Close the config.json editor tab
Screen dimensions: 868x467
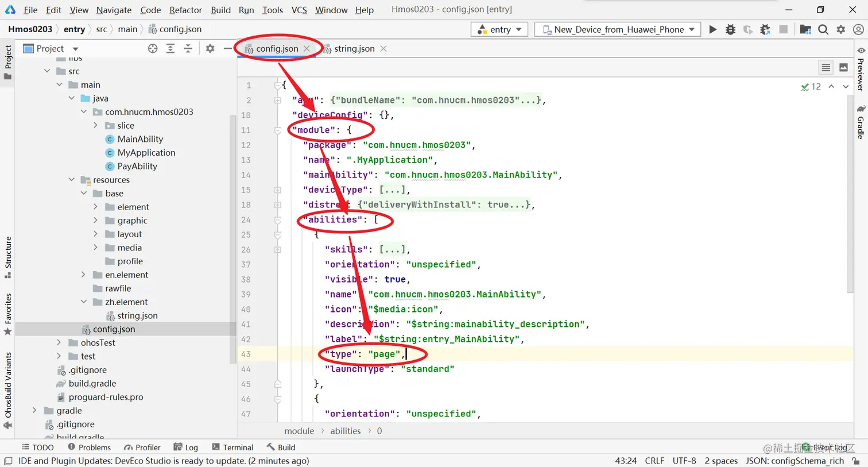(x=307, y=49)
